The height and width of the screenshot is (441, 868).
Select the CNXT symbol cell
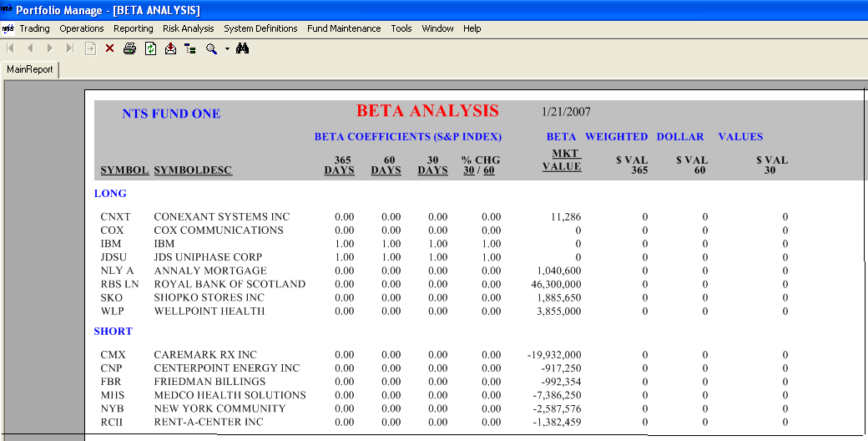[116, 216]
